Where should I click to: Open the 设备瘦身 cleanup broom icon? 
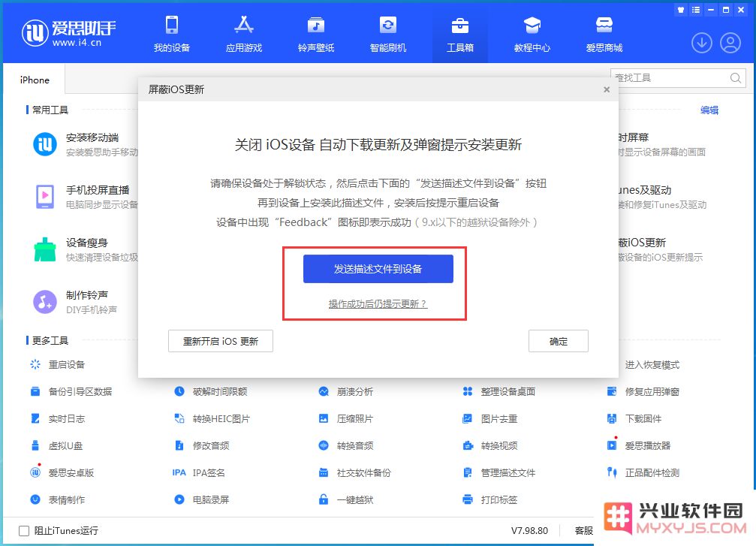tap(45, 249)
